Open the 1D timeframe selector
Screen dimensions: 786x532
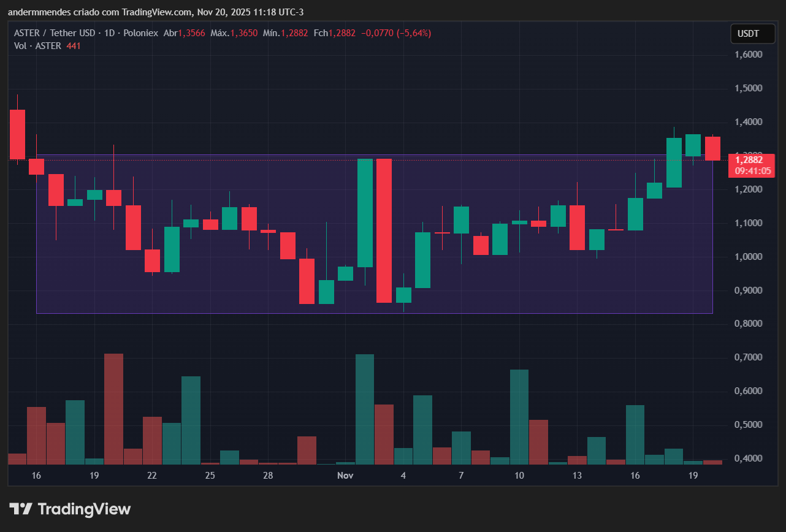pyautogui.click(x=108, y=33)
